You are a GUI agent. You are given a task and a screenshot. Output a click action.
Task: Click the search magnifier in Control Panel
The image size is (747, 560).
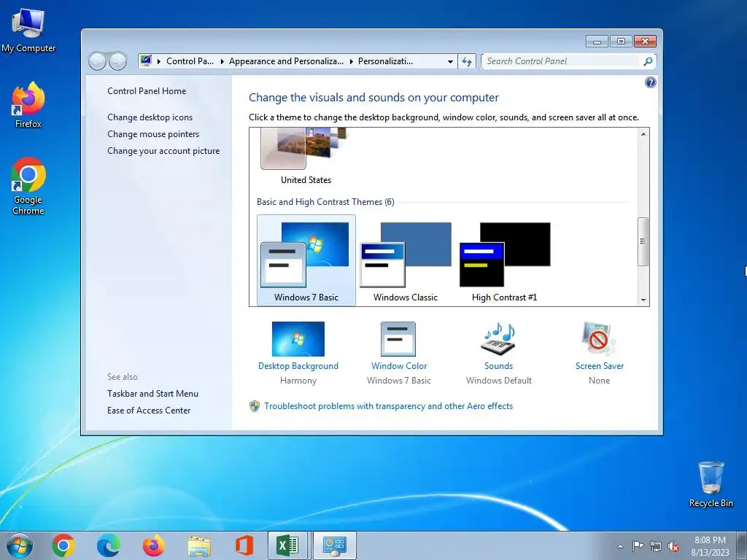coord(648,61)
